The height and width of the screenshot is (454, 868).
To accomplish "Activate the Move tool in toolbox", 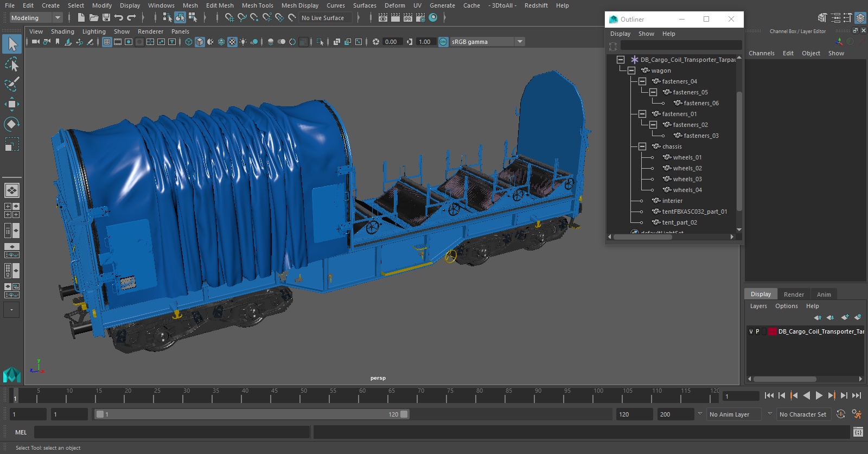I will 12,104.
